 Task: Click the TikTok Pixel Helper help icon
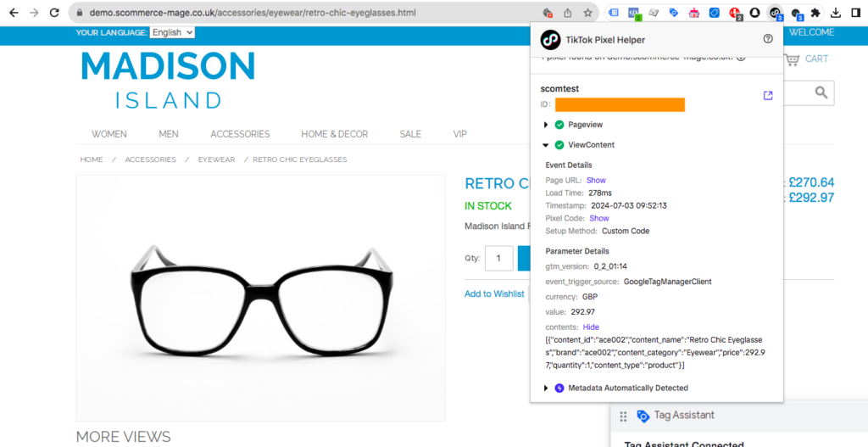pyautogui.click(x=768, y=39)
